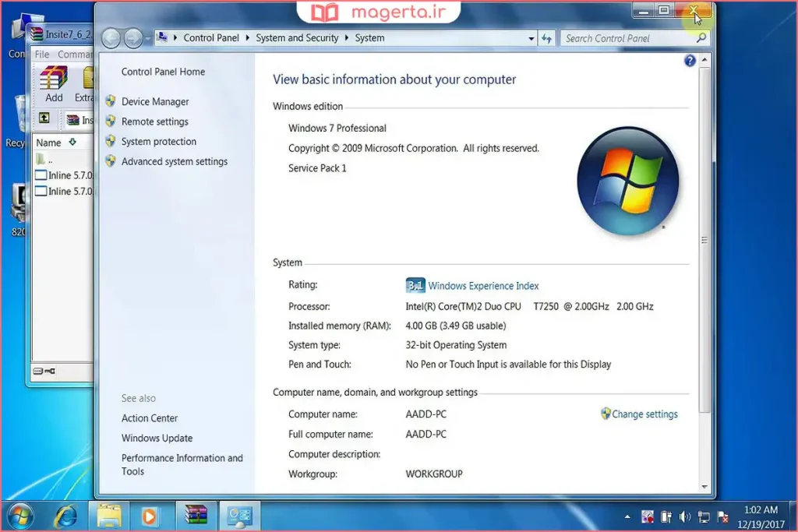Open the File menu in WinRAR
Viewport: 798px width, 532px height.
coord(42,55)
